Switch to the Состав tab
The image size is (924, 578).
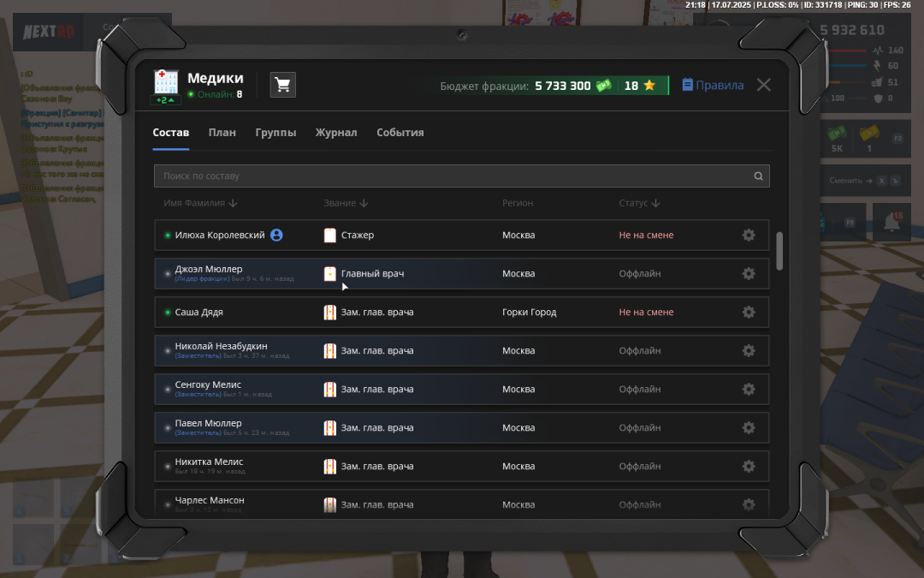point(171,133)
